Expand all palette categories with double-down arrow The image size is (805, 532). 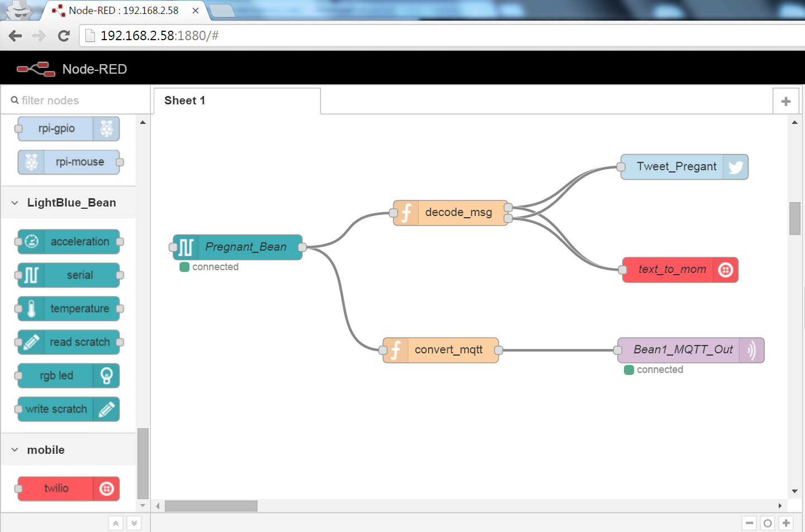pos(134,523)
